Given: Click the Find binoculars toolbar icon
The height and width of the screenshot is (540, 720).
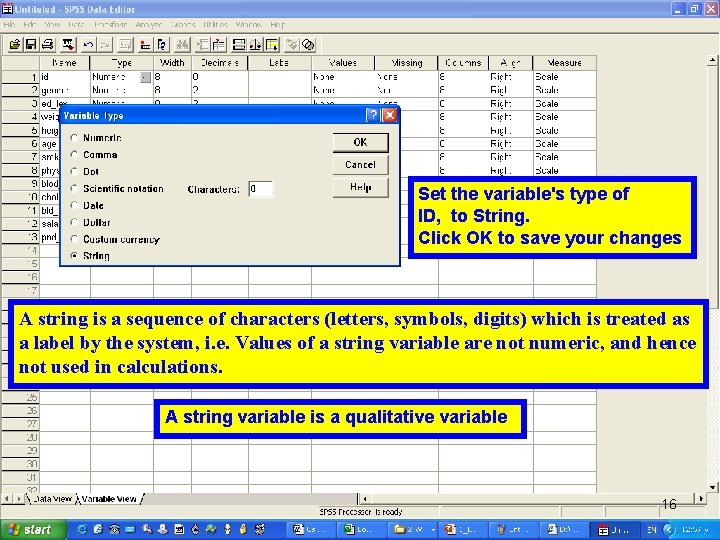Looking at the screenshot, I should tap(182, 45).
